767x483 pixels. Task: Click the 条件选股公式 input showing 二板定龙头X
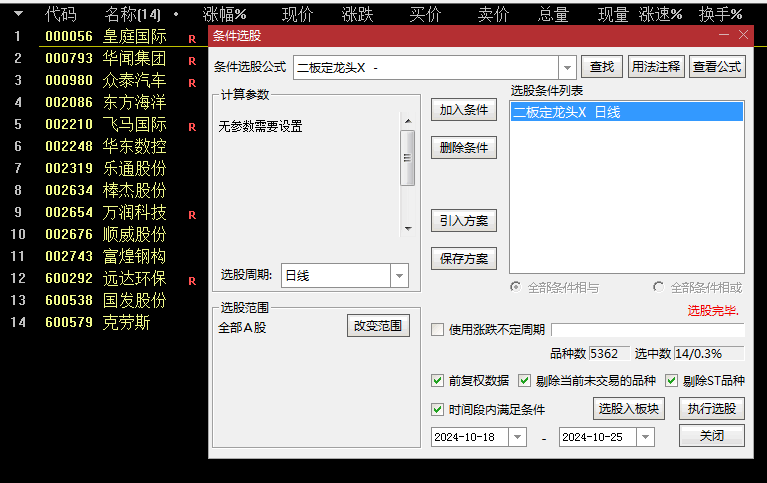(x=426, y=68)
